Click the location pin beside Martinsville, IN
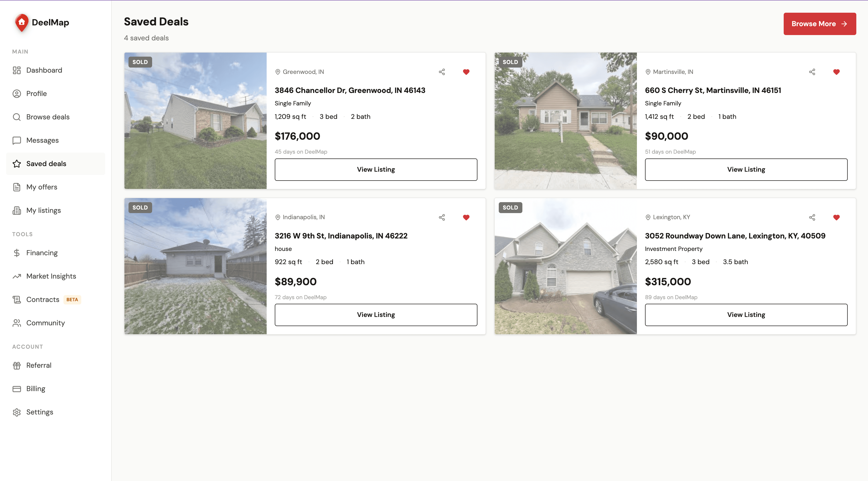Viewport: 868px width, 481px height. [648, 72]
